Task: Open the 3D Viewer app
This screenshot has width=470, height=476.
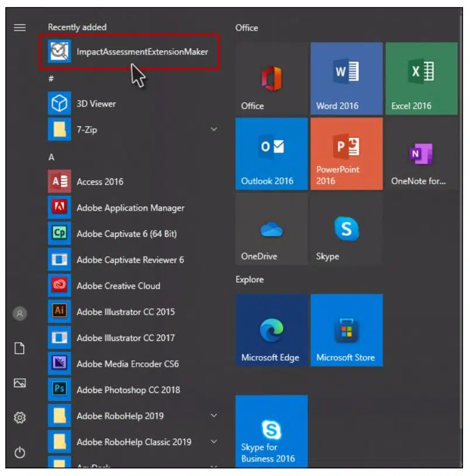Action: (x=96, y=104)
